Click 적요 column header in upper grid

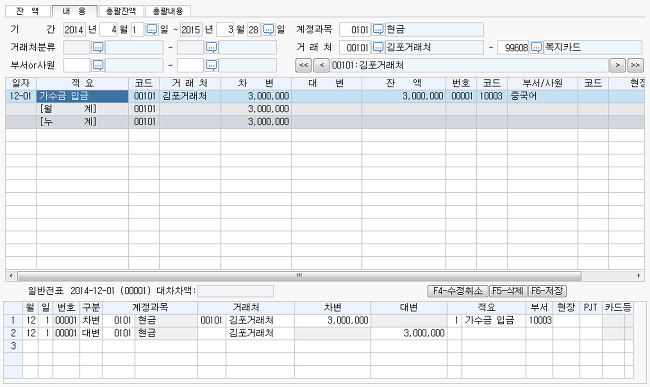click(x=82, y=83)
